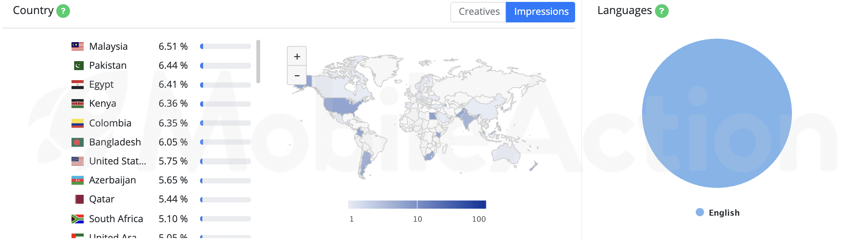Zoom in on the world map
This screenshot has height=240, width=868.
pyautogui.click(x=297, y=56)
